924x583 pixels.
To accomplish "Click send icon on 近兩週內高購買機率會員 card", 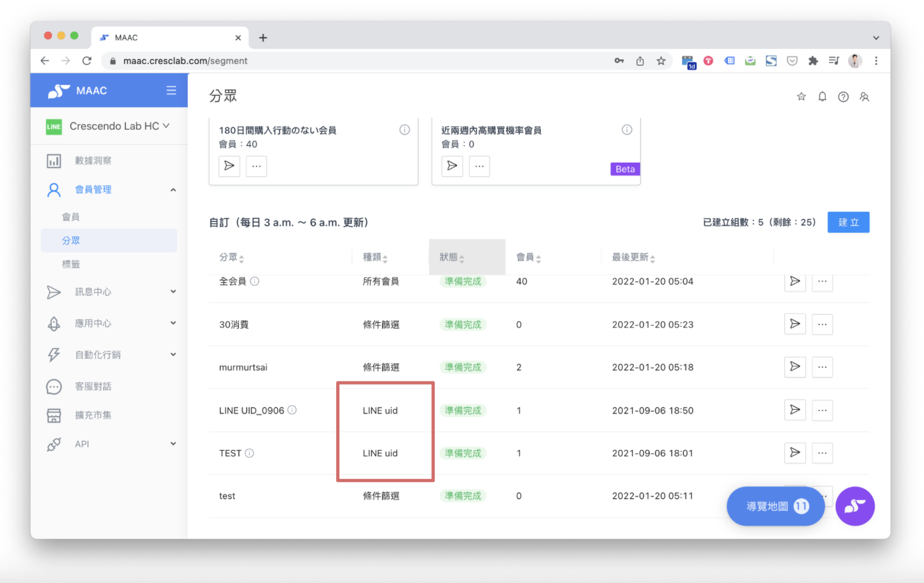I will click(x=452, y=166).
